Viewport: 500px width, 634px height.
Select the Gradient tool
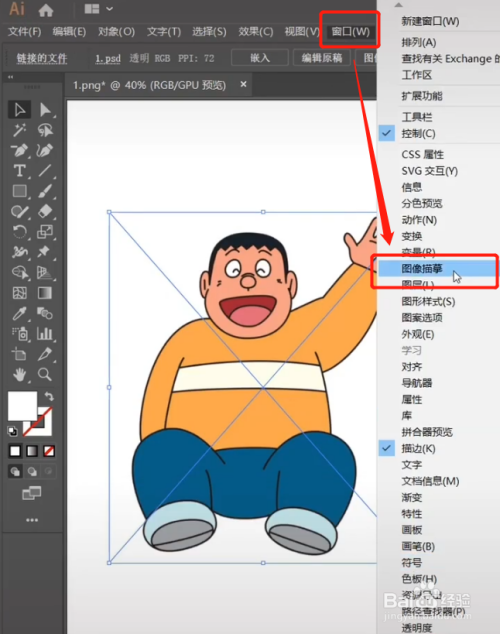[45, 293]
